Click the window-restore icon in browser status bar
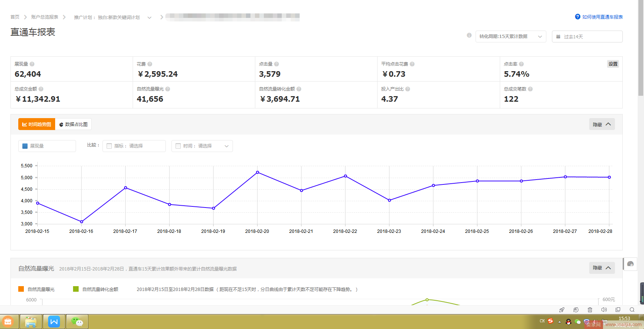Screen dimensions: 644x329 coord(618,310)
